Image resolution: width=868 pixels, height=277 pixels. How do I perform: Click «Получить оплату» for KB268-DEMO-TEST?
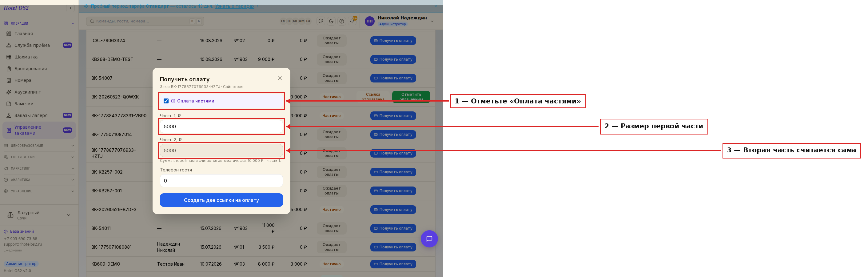click(393, 59)
